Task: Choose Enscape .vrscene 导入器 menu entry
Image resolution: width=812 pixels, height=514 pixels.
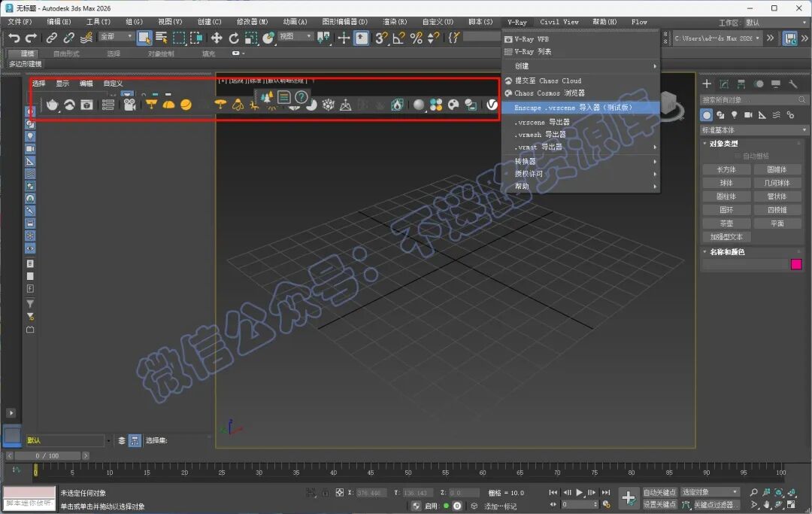Action: [x=580, y=108]
